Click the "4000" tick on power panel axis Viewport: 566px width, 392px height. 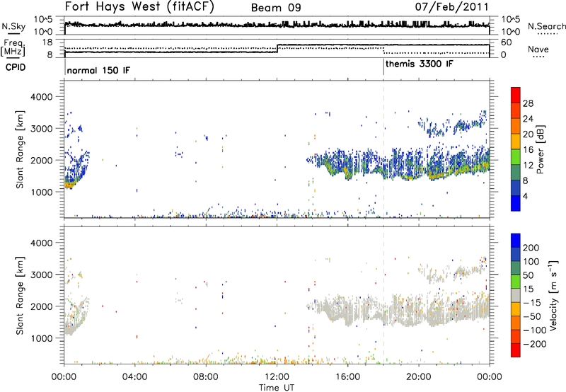coord(42,97)
